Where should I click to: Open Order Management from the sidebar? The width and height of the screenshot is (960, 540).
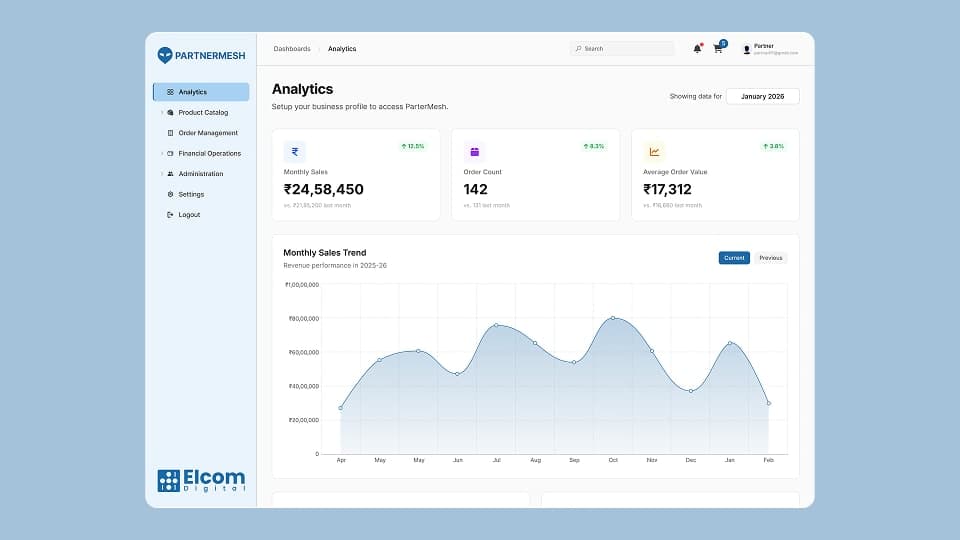tap(208, 133)
